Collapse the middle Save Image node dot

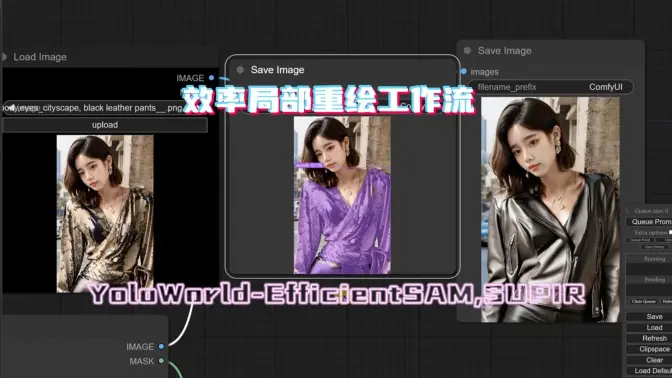(x=240, y=70)
